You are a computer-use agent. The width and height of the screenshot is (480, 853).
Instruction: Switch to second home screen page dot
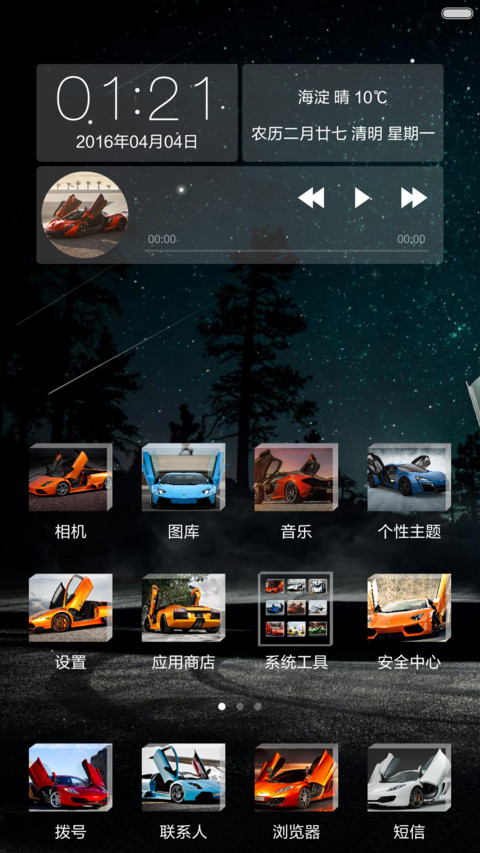point(240,707)
